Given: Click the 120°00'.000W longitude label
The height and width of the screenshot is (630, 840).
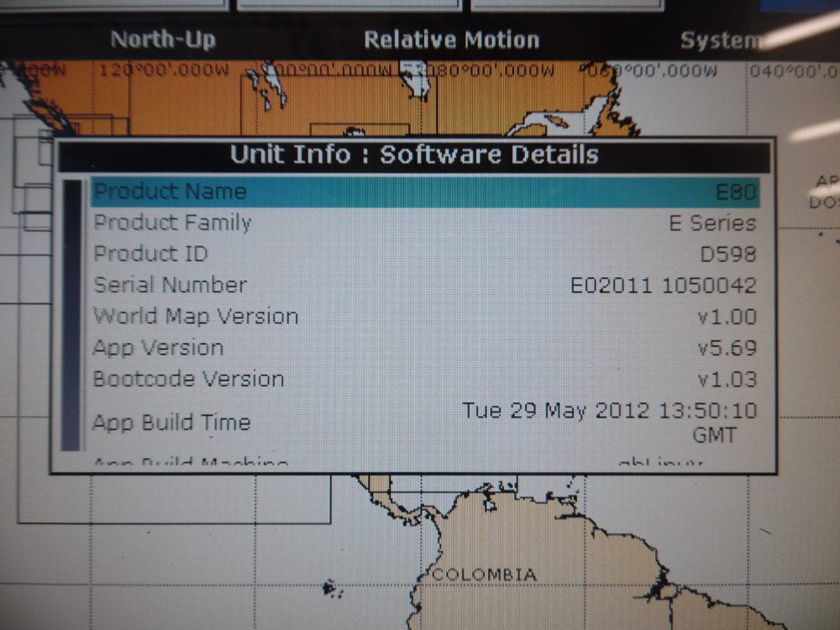Looking at the screenshot, I should pos(164,71).
